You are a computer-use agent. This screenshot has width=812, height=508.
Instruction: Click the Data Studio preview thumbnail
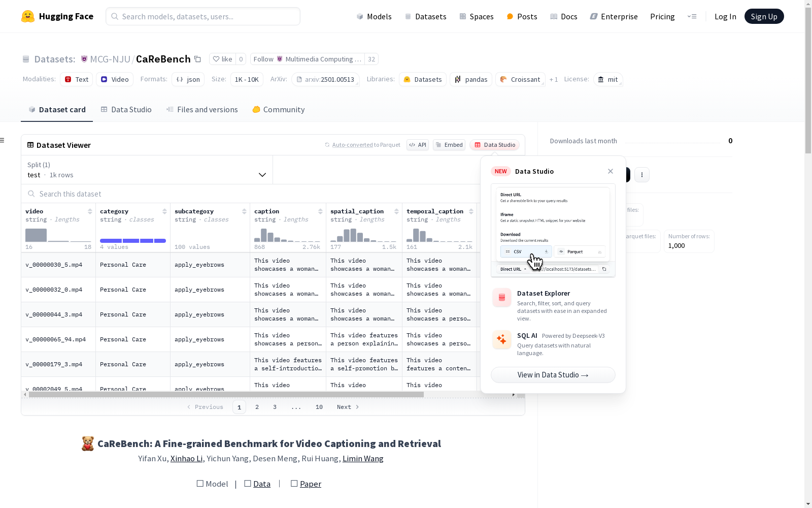tap(553, 231)
